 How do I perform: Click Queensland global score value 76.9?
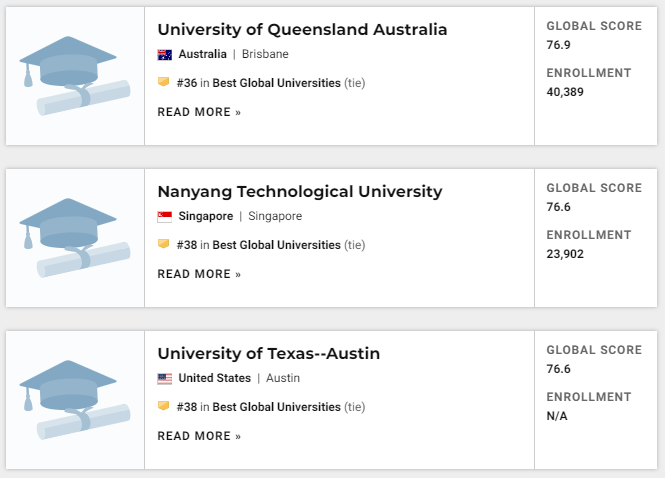click(x=559, y=45)
